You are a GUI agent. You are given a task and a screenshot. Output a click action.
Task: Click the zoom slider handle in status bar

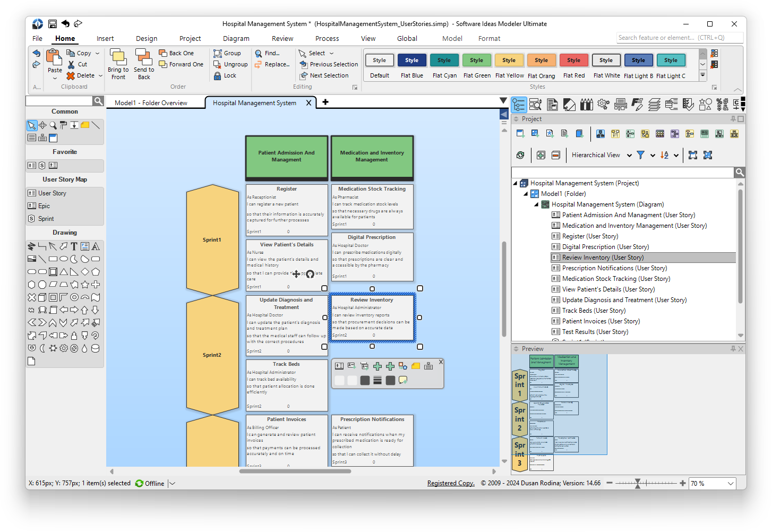tap(638, 483)
